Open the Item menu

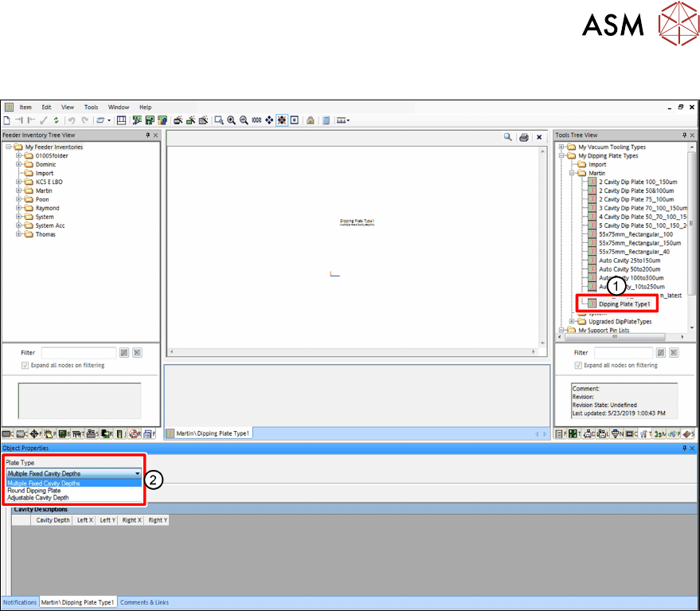click(25, 108)
